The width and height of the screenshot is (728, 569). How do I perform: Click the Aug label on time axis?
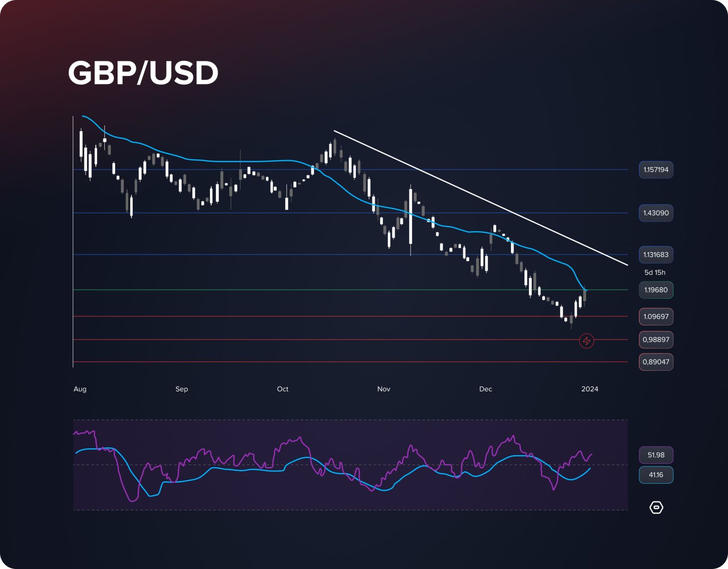point(80,389)
